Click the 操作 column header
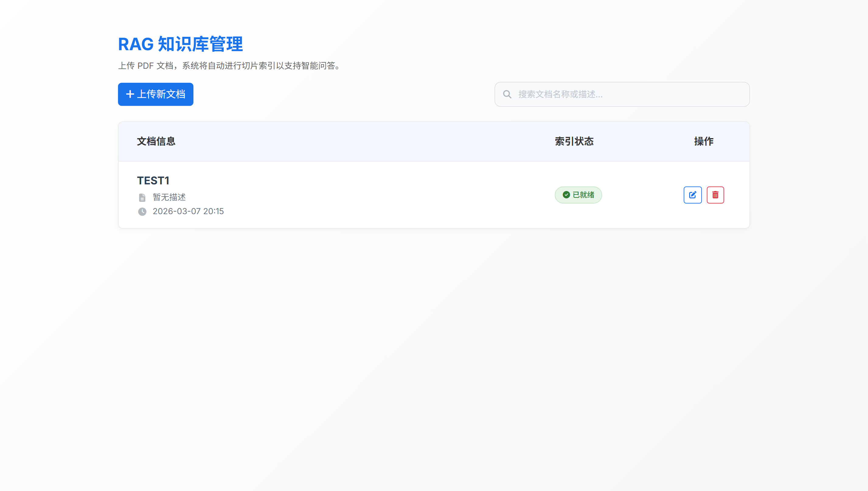 704,141
